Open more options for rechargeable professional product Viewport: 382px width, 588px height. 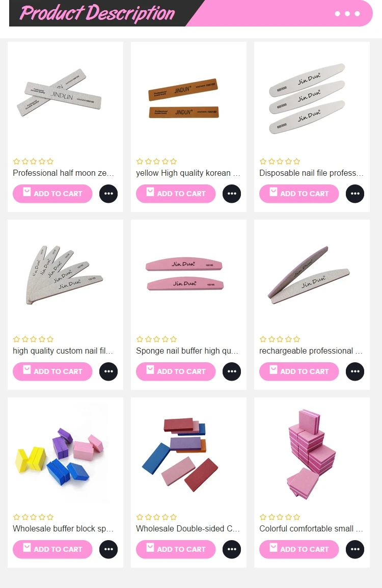click(x=355, y=371)
